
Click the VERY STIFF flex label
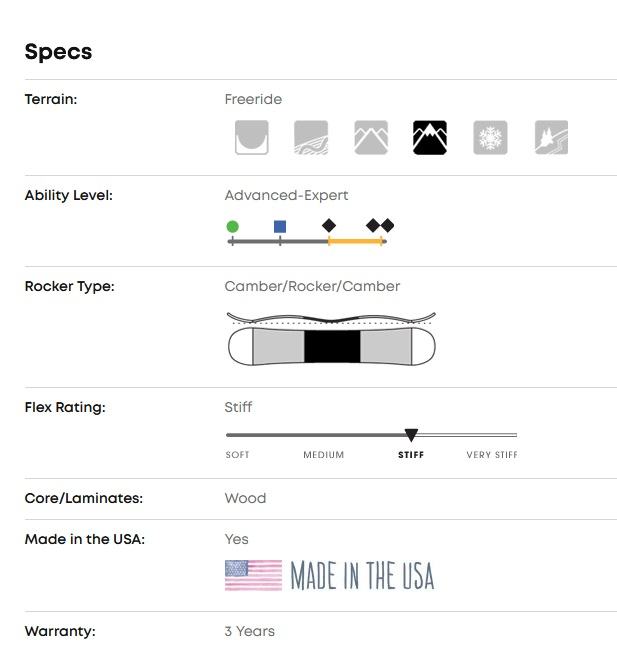pos(492,455)
